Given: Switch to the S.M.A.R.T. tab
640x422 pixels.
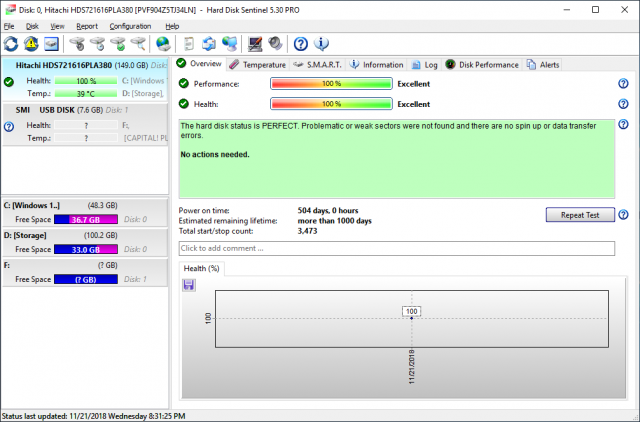Looking at the screenshot, I should click(317, 64).
